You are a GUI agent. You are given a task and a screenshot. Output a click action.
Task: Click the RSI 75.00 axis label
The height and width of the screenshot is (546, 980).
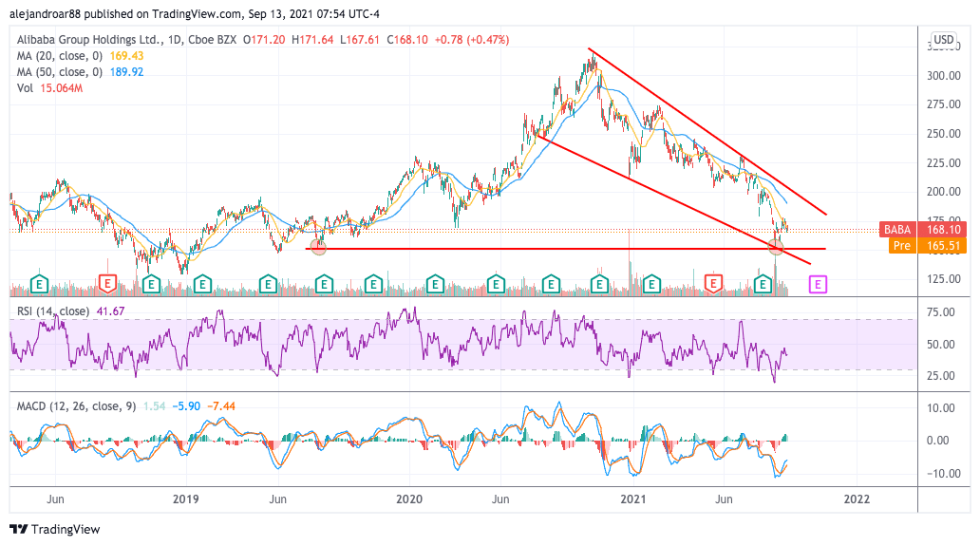pos(941,312)
